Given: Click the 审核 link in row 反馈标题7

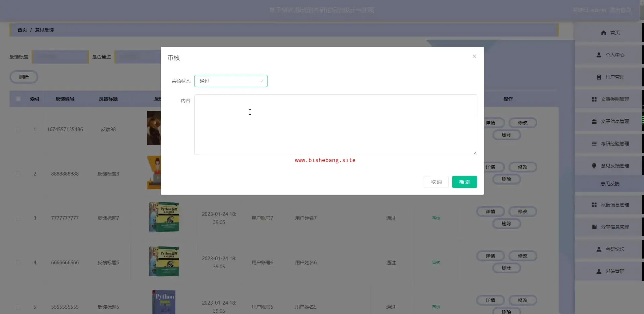Looking at the screenshot, I should (x=436, y=218).
